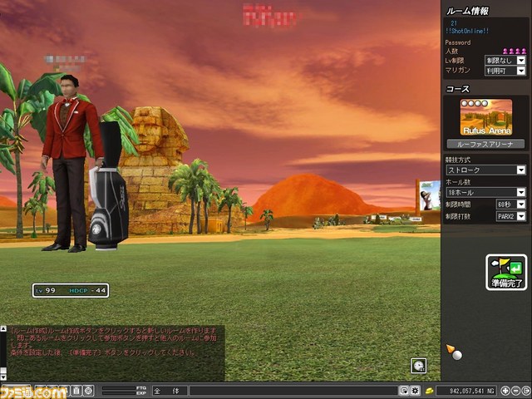Open the マリガン dropdown
The height and width of the screenshot is (399, 532).
coord(505,71)
